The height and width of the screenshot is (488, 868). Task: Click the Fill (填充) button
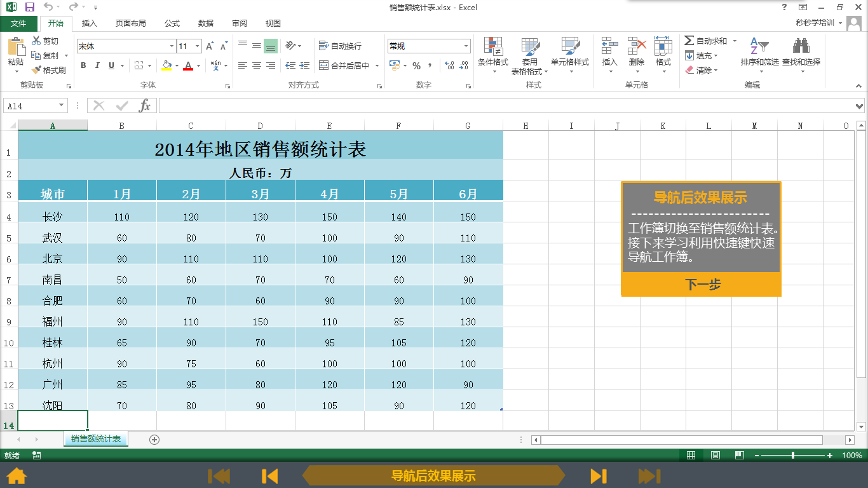point(702,56)
